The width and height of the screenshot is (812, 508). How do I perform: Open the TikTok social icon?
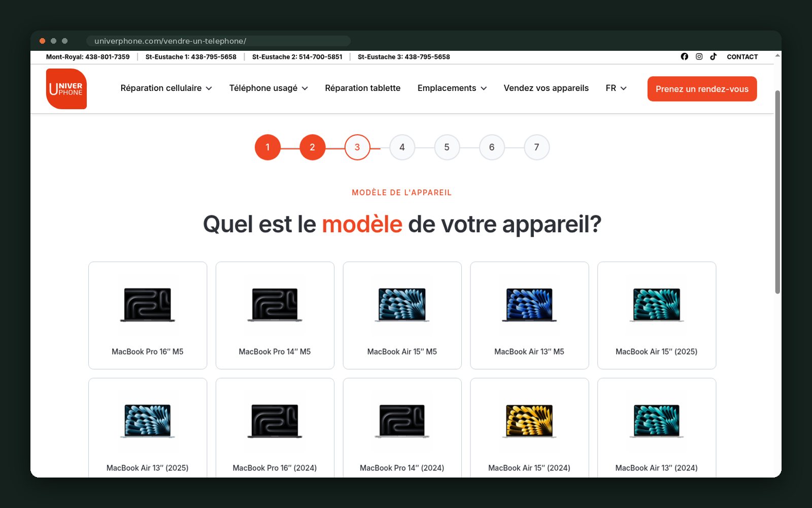(x=713, y=56)
